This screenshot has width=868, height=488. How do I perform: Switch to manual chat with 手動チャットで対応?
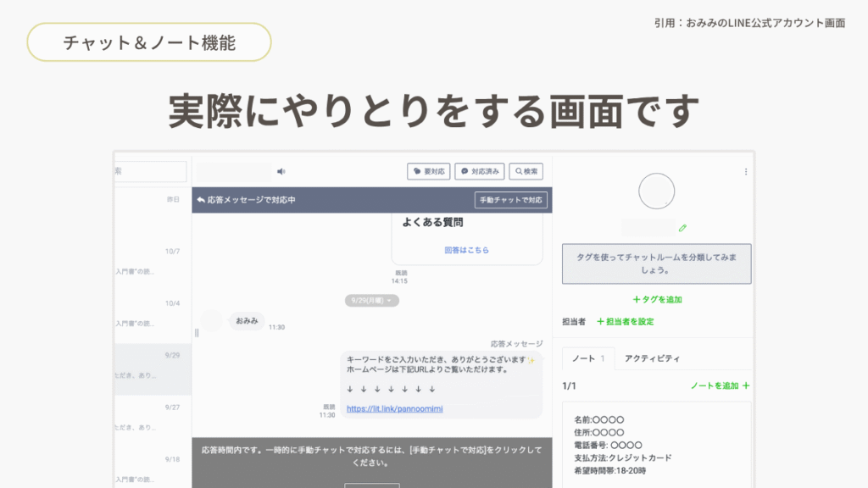tap(511, 200)
